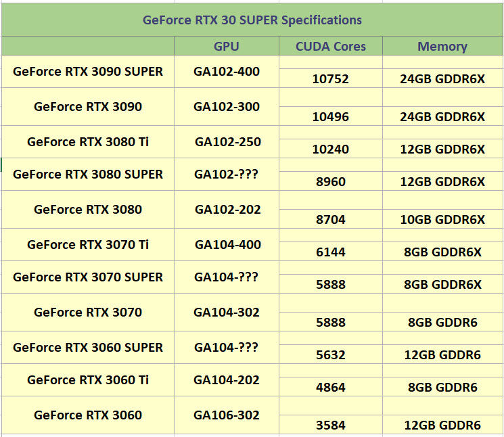Viewport: 504px width, 437px height.
Task: Click the Memory column header
Action: pos(442,46)
